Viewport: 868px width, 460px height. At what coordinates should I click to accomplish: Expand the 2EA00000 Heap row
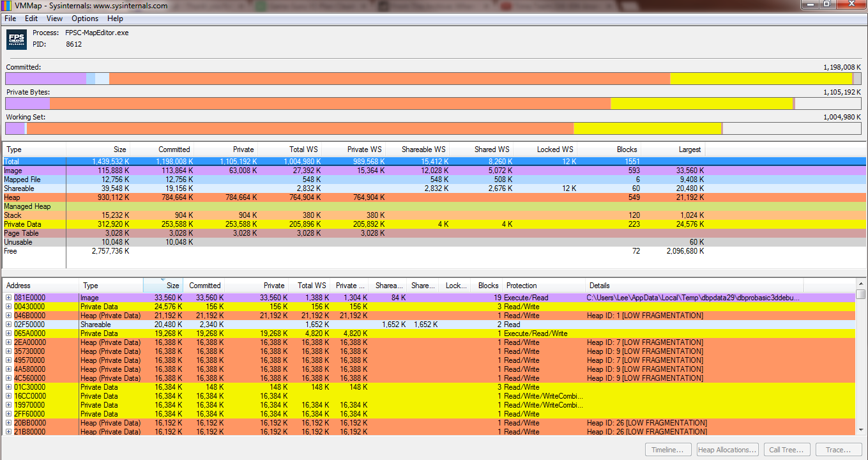tap(9, 342)
